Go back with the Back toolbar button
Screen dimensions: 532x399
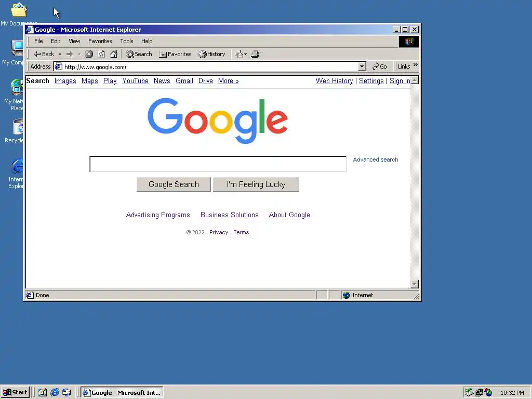[x=44, y=54]
